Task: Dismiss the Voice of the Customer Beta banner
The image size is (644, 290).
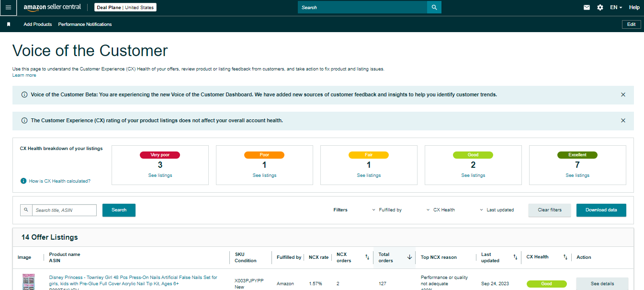Action: (623, 94)
